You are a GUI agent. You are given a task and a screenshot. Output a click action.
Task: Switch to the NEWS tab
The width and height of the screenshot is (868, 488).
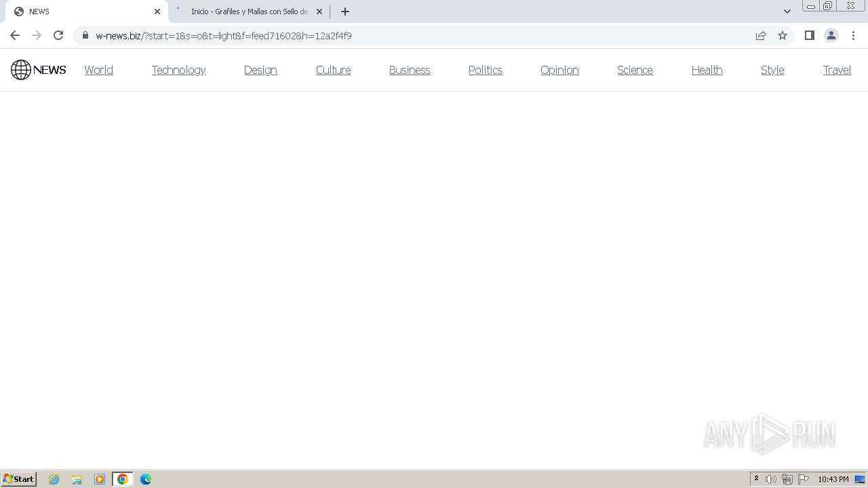pyautogui.click(x=87, y=12)
